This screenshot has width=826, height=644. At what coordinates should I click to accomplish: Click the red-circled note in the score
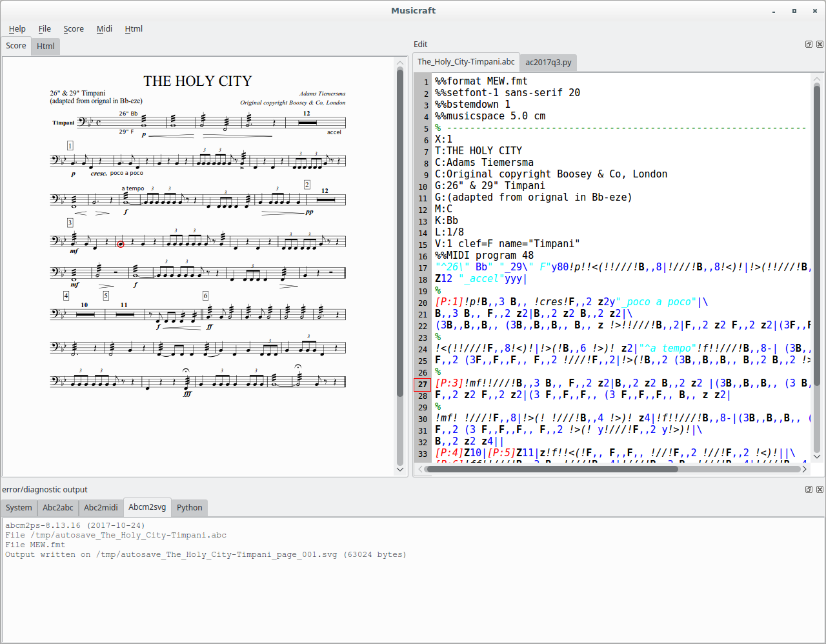(x=121, y=243)
